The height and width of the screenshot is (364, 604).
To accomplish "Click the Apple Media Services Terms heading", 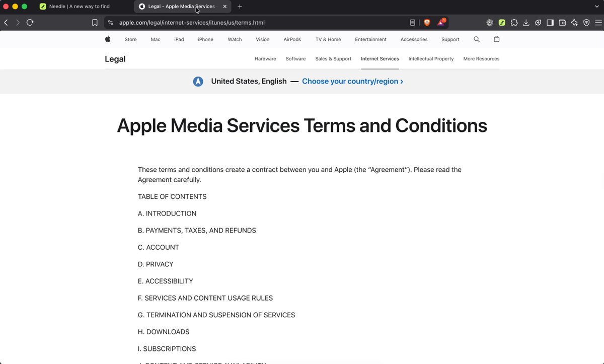I will click(302, 125).
